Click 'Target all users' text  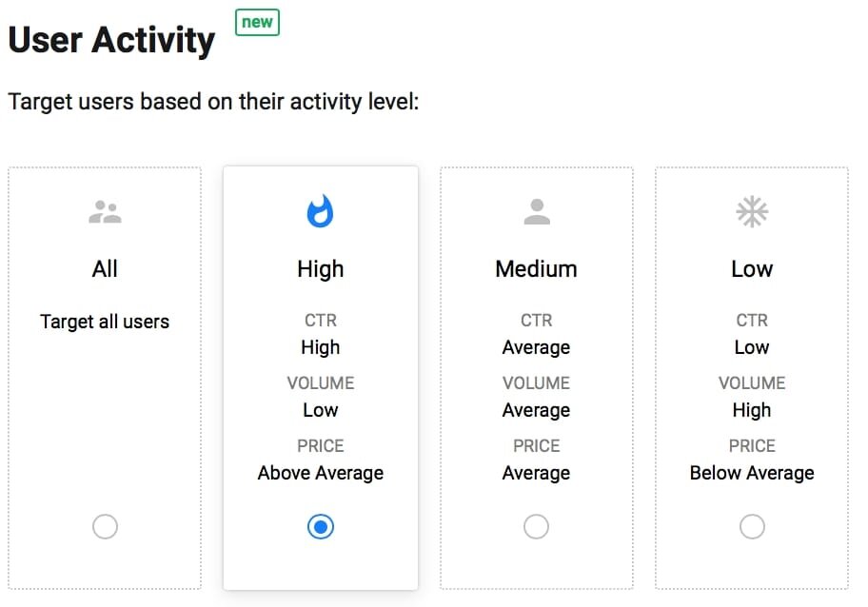(105, 322)
